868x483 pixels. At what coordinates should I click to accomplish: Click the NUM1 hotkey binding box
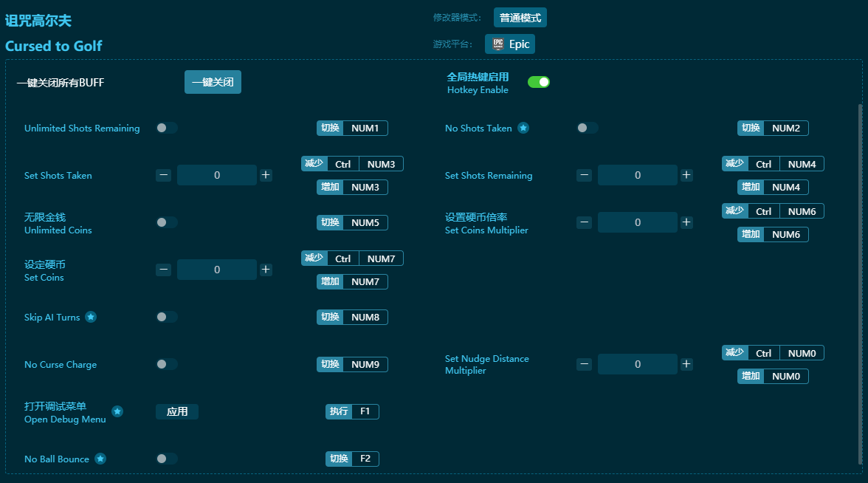[365, 128]
